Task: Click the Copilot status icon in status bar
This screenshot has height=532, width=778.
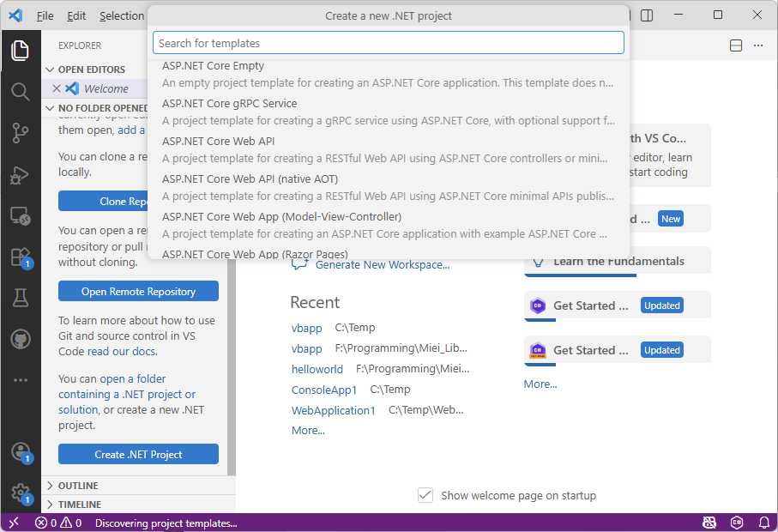Action: pyautogui.click(x=709, y=523)
